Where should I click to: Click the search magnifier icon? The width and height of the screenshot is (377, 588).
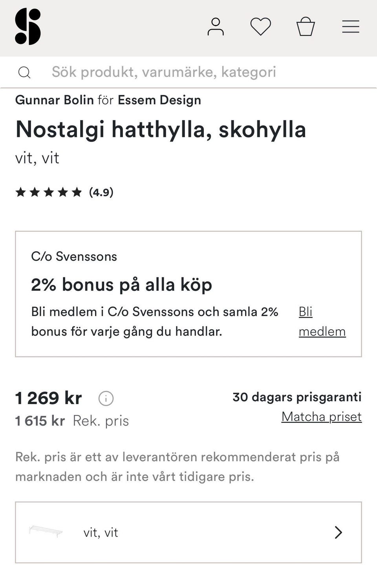[24, 73]
